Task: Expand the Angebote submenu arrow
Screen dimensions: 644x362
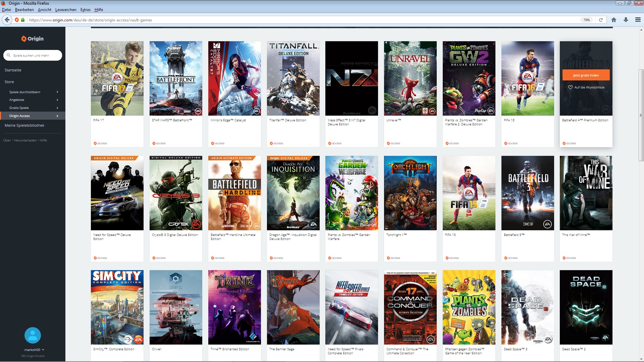Action: click(57, 100)
